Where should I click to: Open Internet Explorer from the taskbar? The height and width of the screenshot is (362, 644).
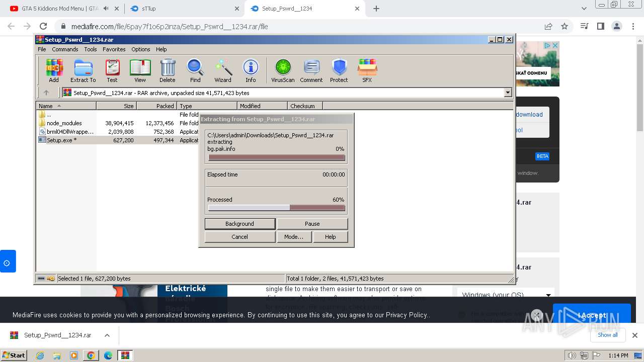coord(40,355)
